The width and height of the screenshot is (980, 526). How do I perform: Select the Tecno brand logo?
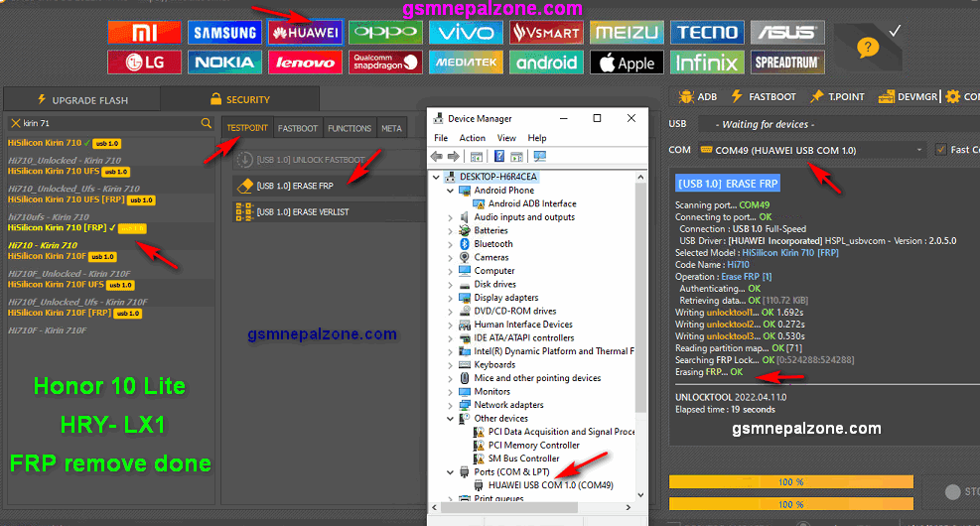(707, 33)
